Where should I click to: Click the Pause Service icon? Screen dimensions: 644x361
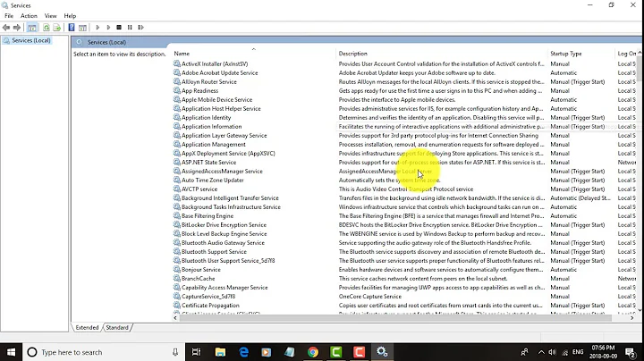(130, 28)
